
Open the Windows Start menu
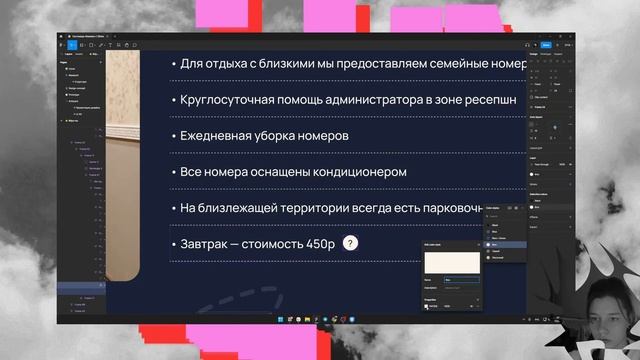pyautogui.click(x=280, y=319)
